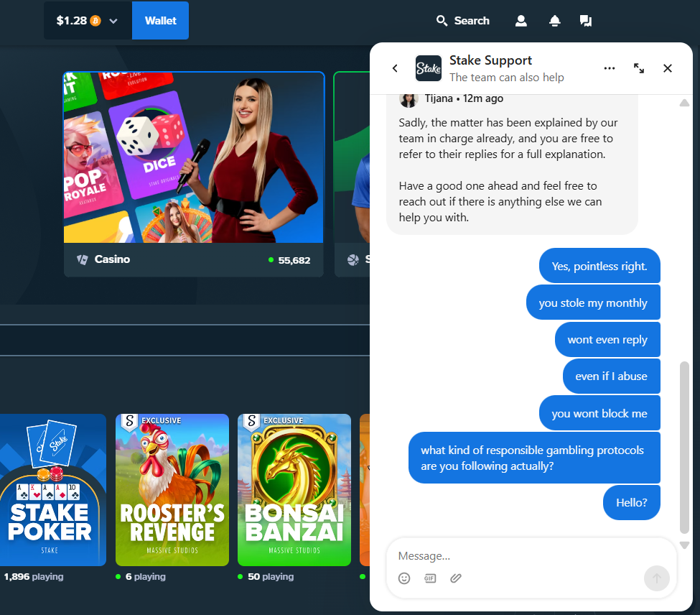Click Exclusive badge on Bonsai Banzai
Viewport: 700px width, 615px height.
click(274, 421)
